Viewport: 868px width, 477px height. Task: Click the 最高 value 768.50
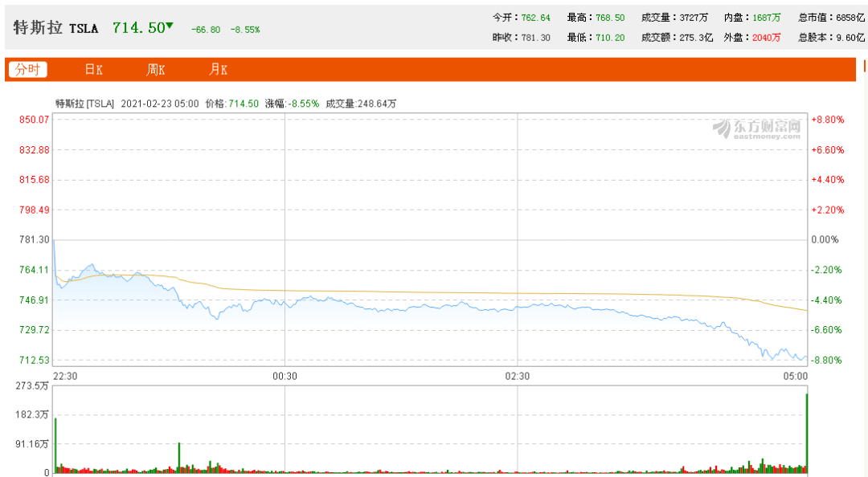pos(610,18)
